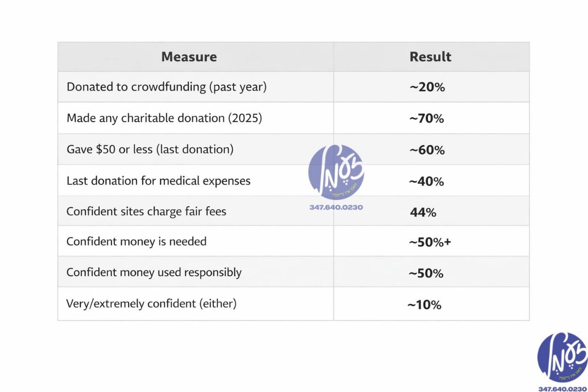Select "Confident money used responsibly" row label
Image resolution: width=588 pixels, height=392 pixels.
[154, 272]
